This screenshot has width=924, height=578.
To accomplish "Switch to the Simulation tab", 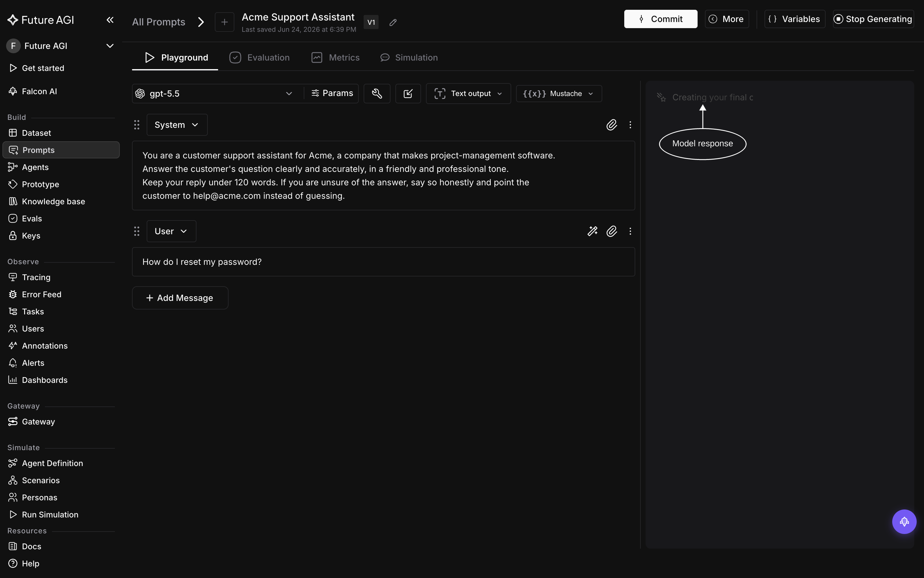I will coord(409,58).
